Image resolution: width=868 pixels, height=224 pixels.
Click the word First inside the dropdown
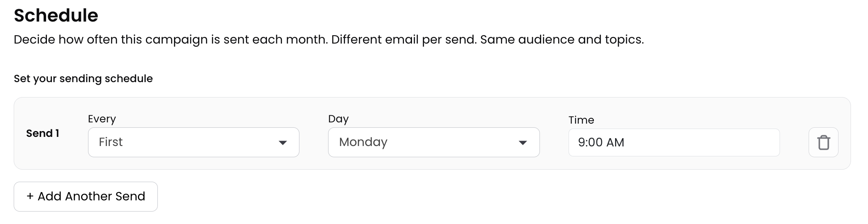(x=110, y=142)
